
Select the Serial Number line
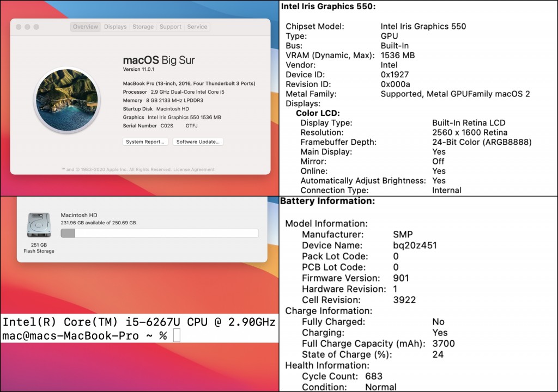coord(160,126)
